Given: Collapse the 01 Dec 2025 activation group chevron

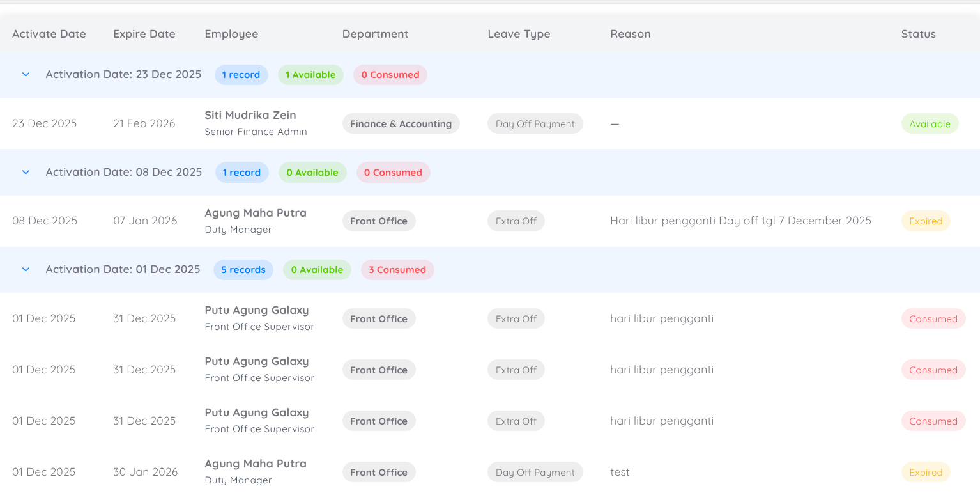Looking at the screenshot, I should click(26, 270).
